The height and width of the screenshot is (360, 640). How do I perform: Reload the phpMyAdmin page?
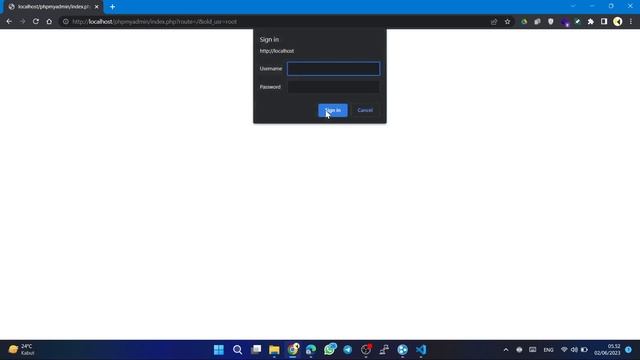pos(36,22)
